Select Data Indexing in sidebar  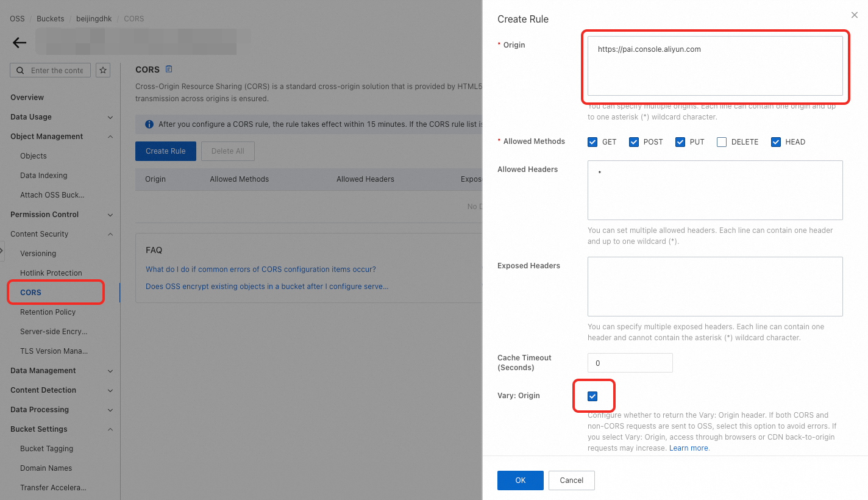click(x=44, y=176)
